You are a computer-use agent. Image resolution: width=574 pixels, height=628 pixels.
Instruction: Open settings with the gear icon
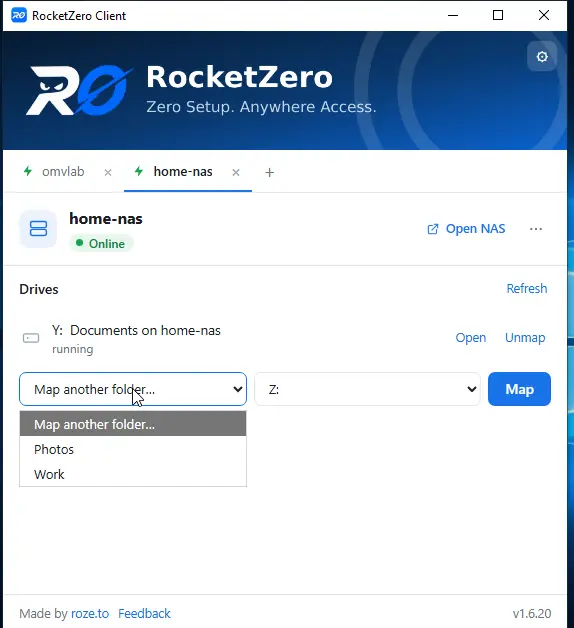tap(542, 56)
